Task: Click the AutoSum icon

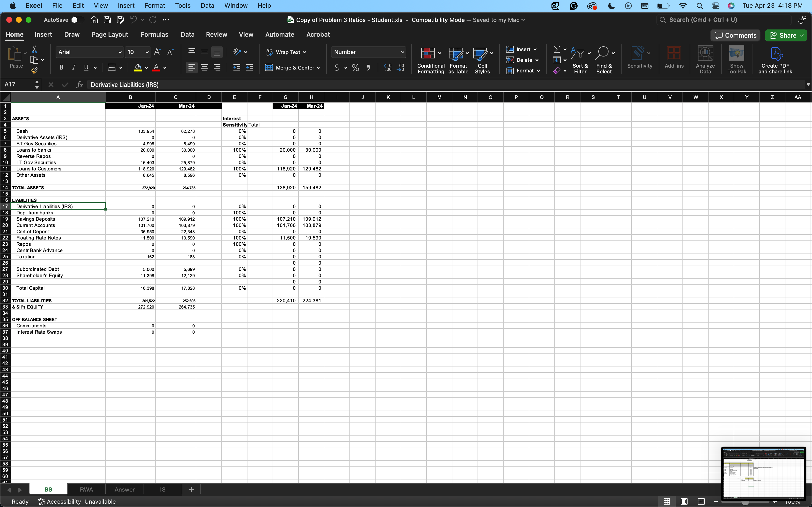Action: pos(557,49)
